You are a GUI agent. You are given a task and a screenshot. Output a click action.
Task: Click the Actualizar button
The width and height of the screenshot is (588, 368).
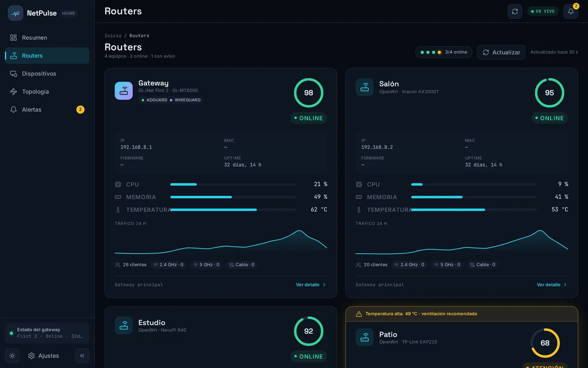click(501, 52)
